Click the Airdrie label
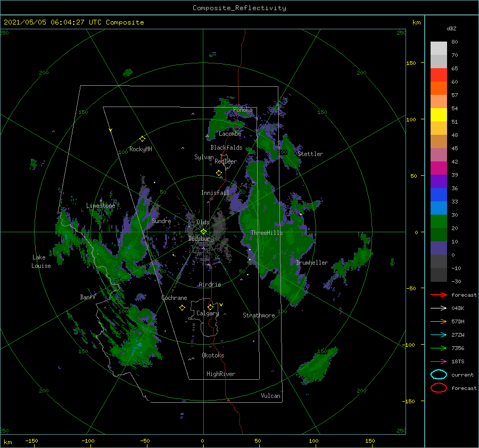This screenshot has width=479, height=448. 210,284
